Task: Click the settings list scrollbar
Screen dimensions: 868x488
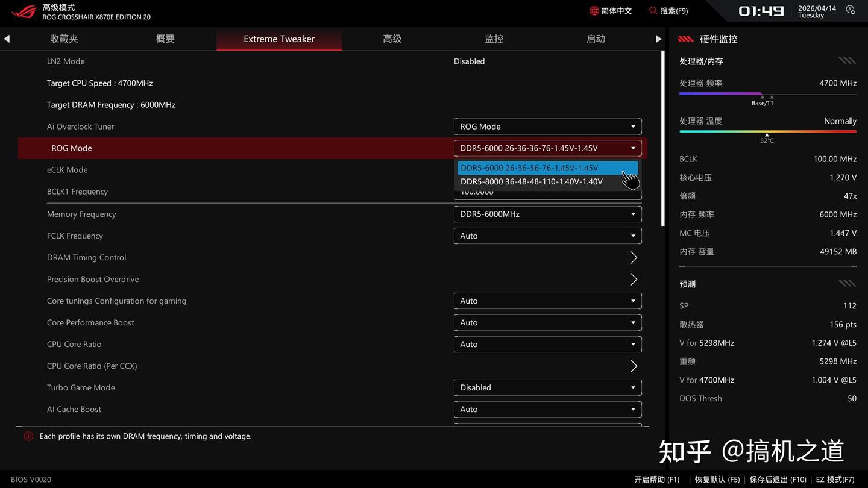Action: (663, 139)
